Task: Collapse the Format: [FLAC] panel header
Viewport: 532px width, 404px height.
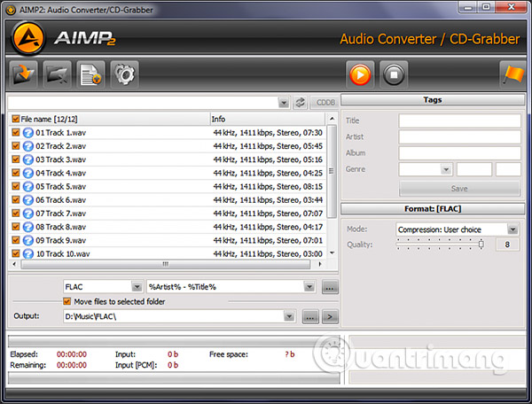Action: click(433, 209)
